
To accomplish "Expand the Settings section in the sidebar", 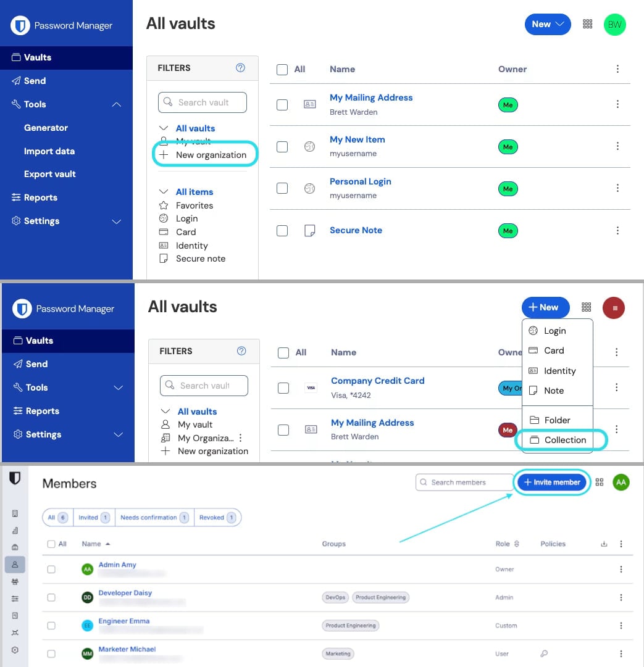I will click(117, 221).
